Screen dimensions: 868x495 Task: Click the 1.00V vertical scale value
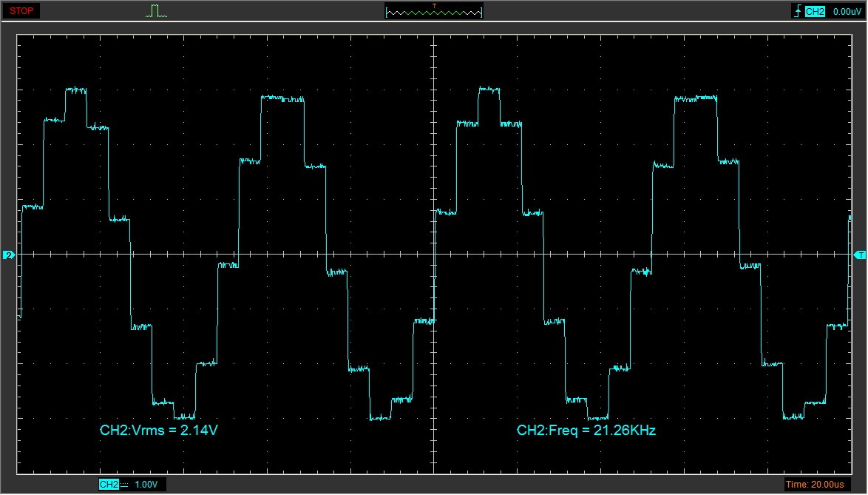(x=146, y=485)
